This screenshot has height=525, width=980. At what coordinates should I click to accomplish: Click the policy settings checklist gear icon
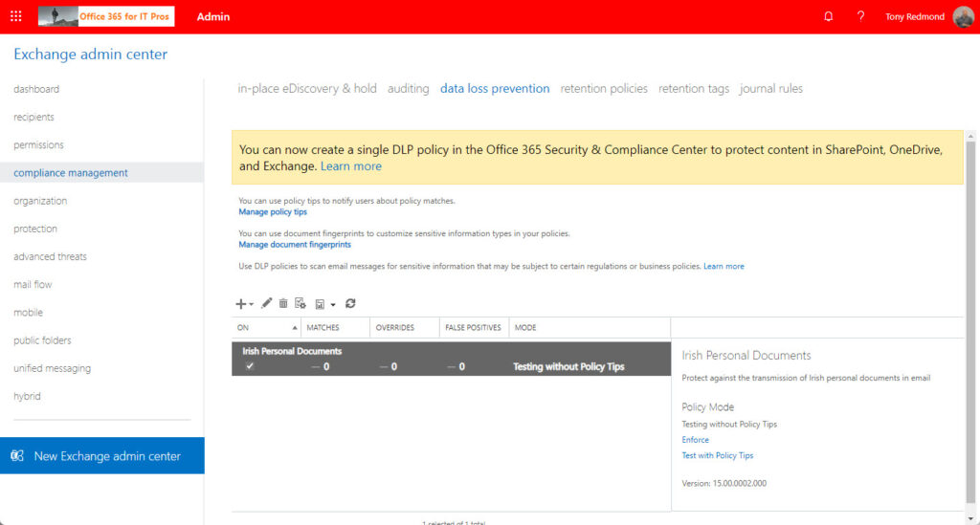pyautogui.click(x=301, y=303)
